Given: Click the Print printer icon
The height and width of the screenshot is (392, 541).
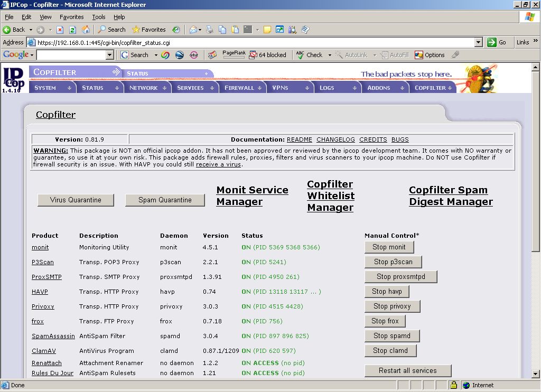Looking at the screenshot, I should click(209, 30).
